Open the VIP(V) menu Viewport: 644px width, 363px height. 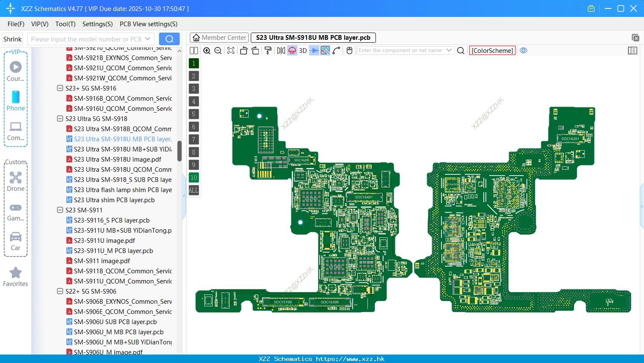[40, 24]
